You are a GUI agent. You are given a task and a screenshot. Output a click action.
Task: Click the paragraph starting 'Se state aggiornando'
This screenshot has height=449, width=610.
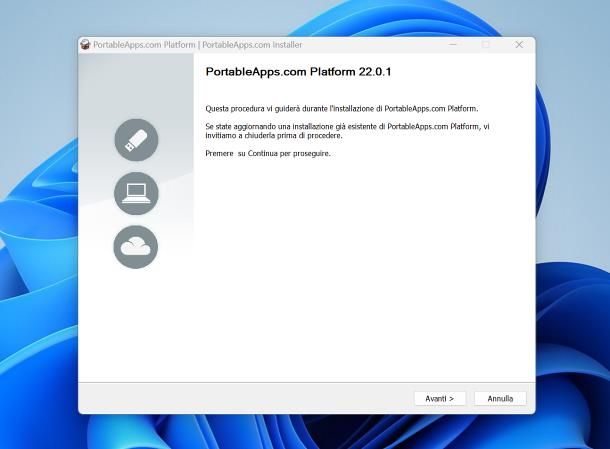347,131
